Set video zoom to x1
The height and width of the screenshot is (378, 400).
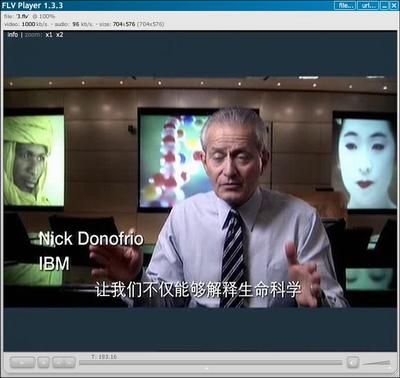tap(49, 34)
